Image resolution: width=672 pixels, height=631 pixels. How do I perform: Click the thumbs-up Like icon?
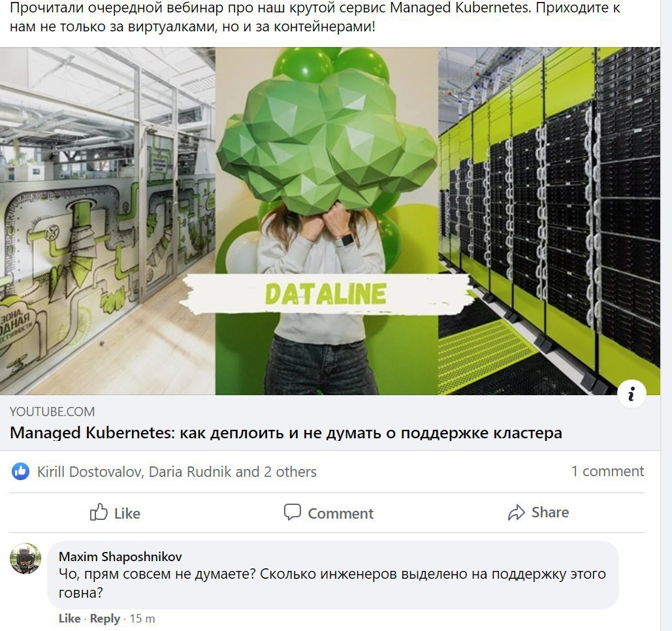99,512
